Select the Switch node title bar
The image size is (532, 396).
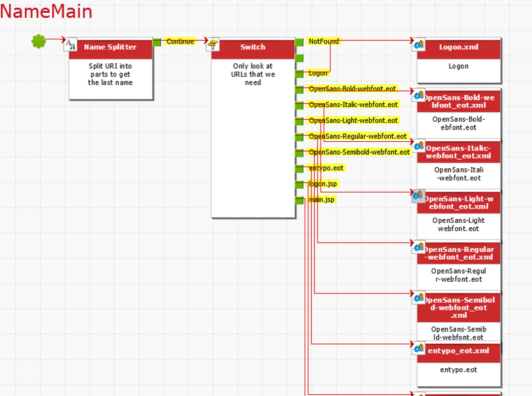coord(253,47)
